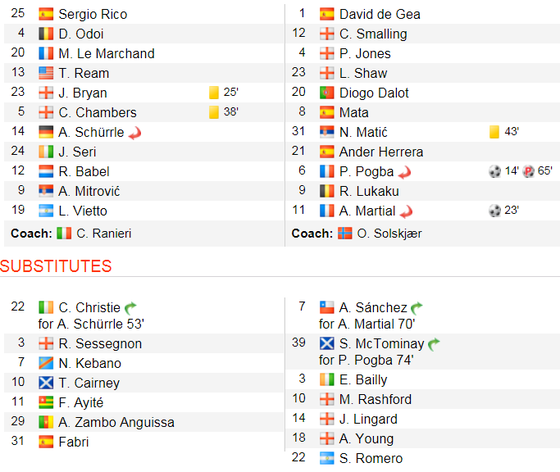Click the USA flag beside T. Ream

[46, 73]
